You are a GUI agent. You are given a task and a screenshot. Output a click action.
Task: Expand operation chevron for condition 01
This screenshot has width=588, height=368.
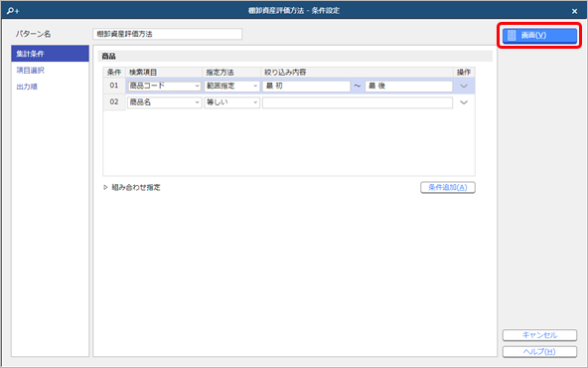click(464, 86)
